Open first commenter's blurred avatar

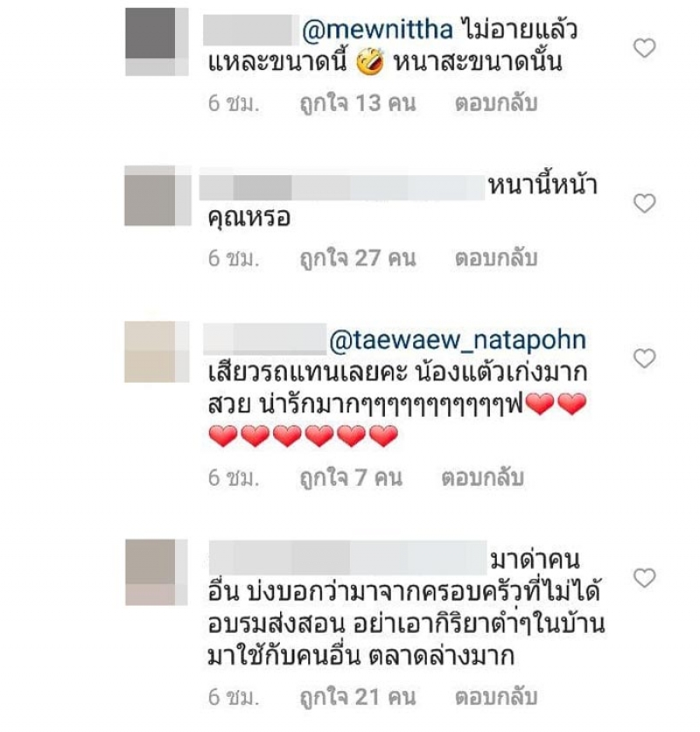157,41
